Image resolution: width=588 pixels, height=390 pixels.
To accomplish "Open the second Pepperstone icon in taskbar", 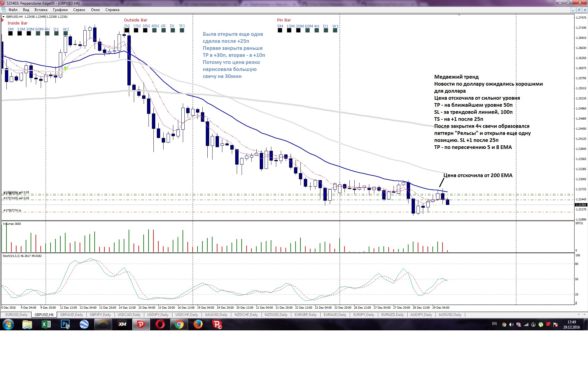I will click(217, 324).
